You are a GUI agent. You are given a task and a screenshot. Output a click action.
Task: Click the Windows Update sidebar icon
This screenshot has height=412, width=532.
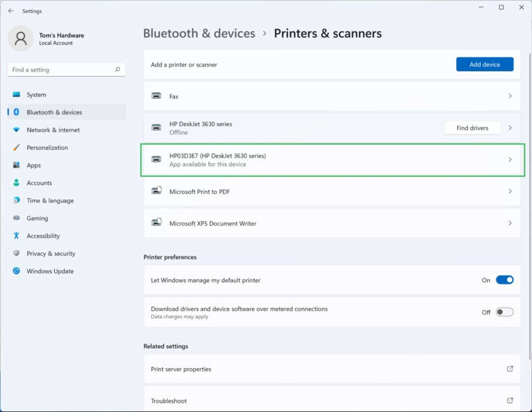(16, 271)
